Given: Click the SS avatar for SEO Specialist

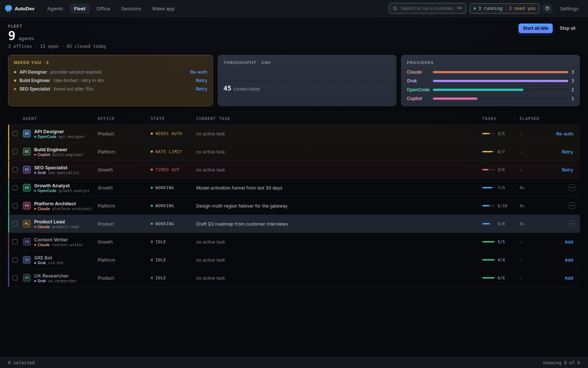Looking at the screenshot, I should coord(27,170).
